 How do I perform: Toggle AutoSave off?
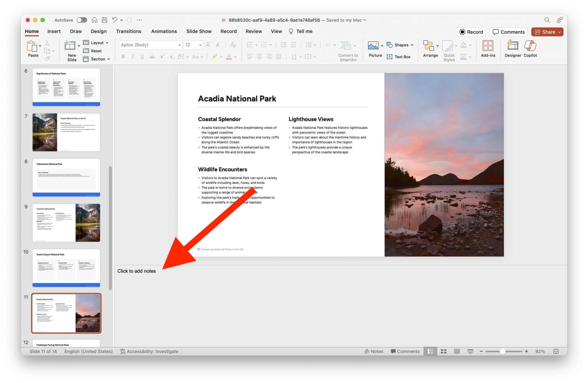click(82, 20)
